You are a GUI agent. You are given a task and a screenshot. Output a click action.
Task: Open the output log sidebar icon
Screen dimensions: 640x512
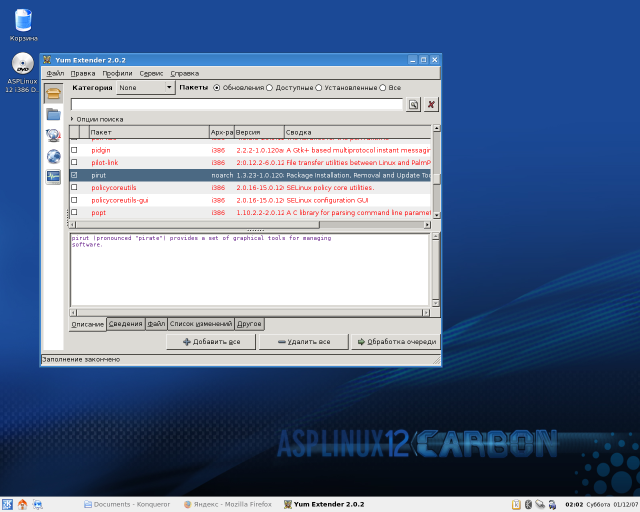point(53,177)
